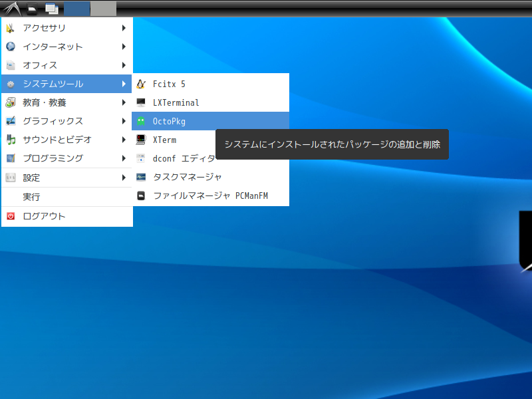Expand the インターネット submenu arrow
This screenshot has width=532, height=399.
coord(124,47)
